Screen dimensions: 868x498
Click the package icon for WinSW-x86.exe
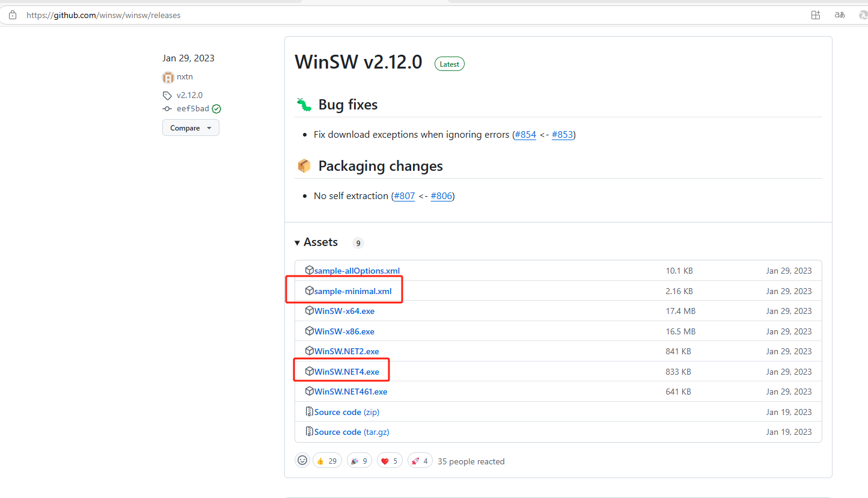point(310,331)
